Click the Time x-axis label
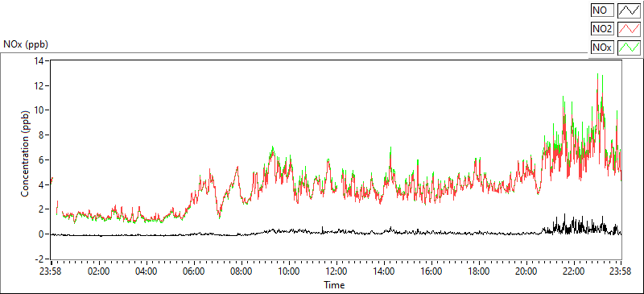The image size is (644, 294). [x=334, y=285]
